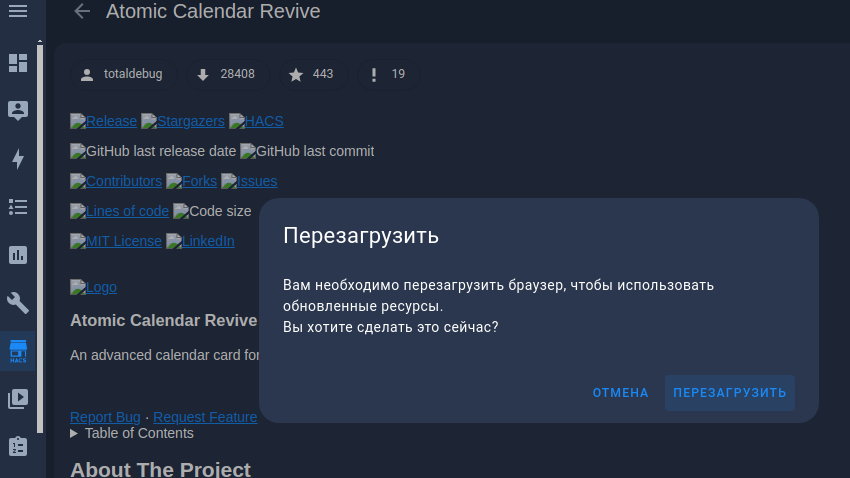Click the 28408 downloads chip

click(228, 74)
